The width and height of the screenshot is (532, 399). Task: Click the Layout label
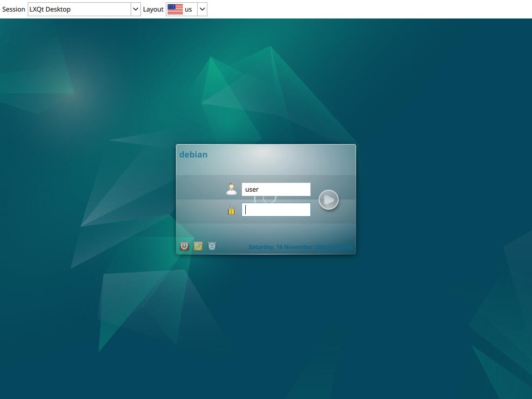(x=153, y=9)
